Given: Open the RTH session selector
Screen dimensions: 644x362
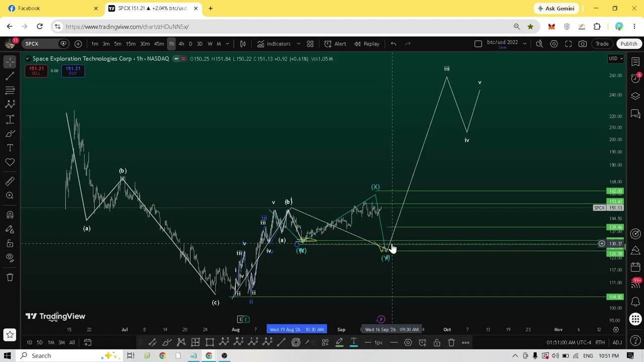Looking at the screenshot, I should click(x=600, y=342).
